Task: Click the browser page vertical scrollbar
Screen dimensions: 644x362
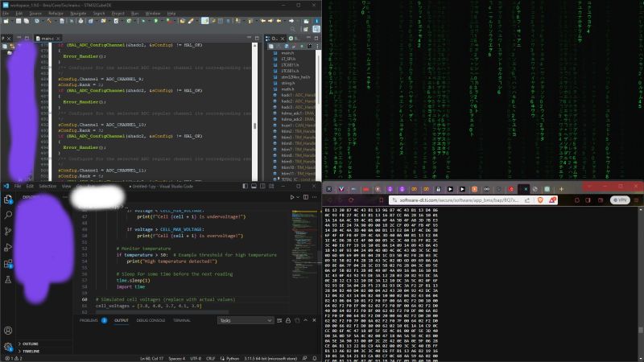Action: [x=641, y=284]
